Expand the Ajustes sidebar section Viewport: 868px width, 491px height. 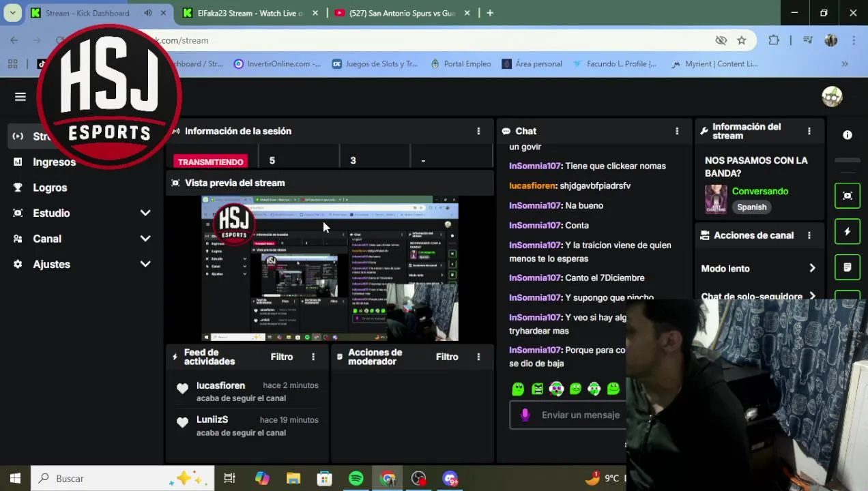145,264
